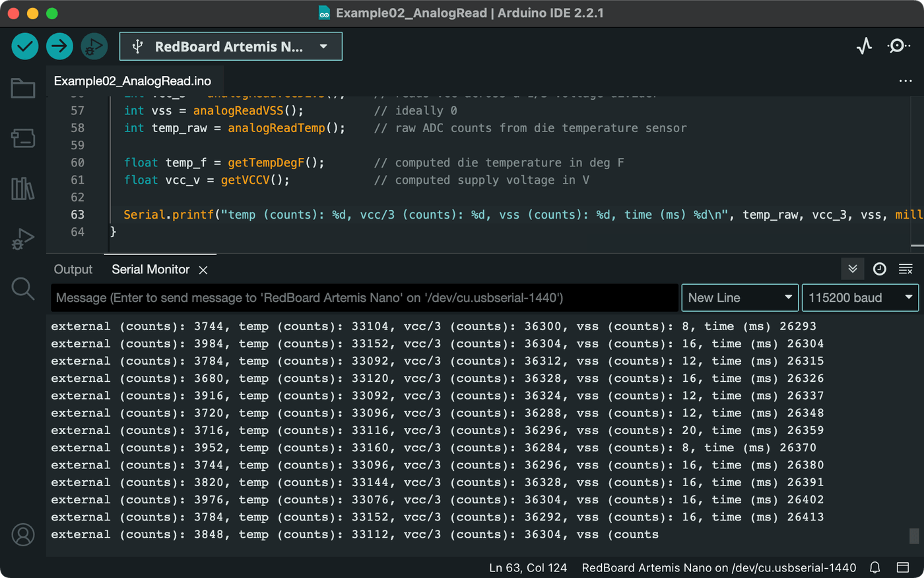Toggle autoscroll in Serial Monitor
Image resolution: width=924 pixels, height=578 pixels.
(853, 269)
